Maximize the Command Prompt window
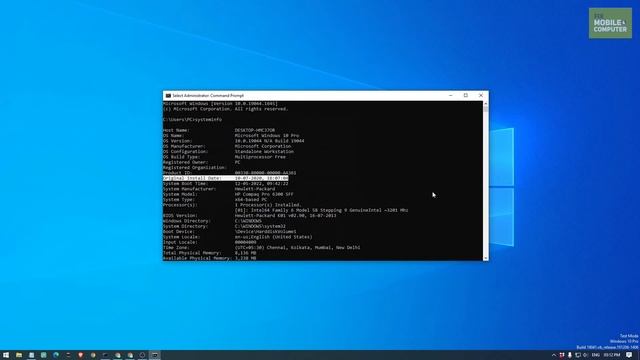This screenshot has height=360, width=640. (x=466, y=96)
